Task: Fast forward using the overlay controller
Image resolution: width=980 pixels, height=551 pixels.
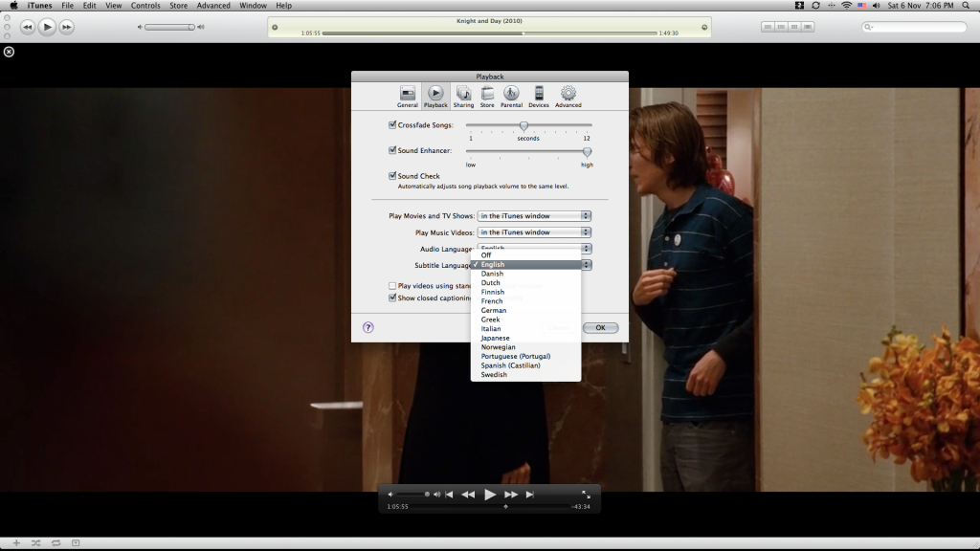Action: (511, 495)
